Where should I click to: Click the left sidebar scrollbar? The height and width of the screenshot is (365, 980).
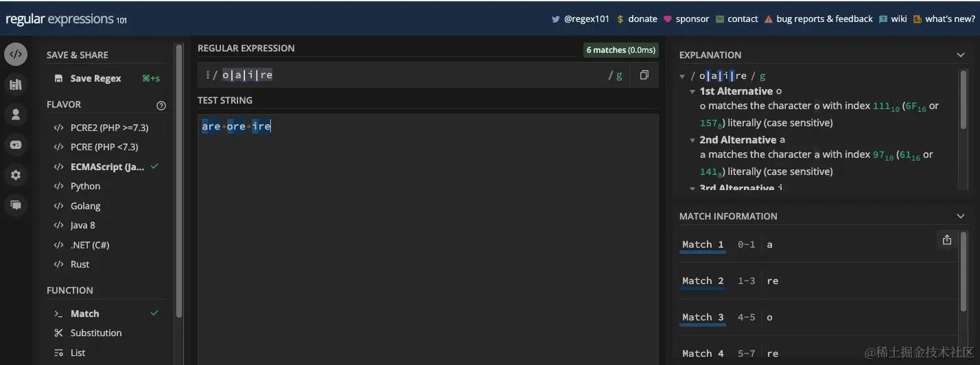tap(179, 181)
